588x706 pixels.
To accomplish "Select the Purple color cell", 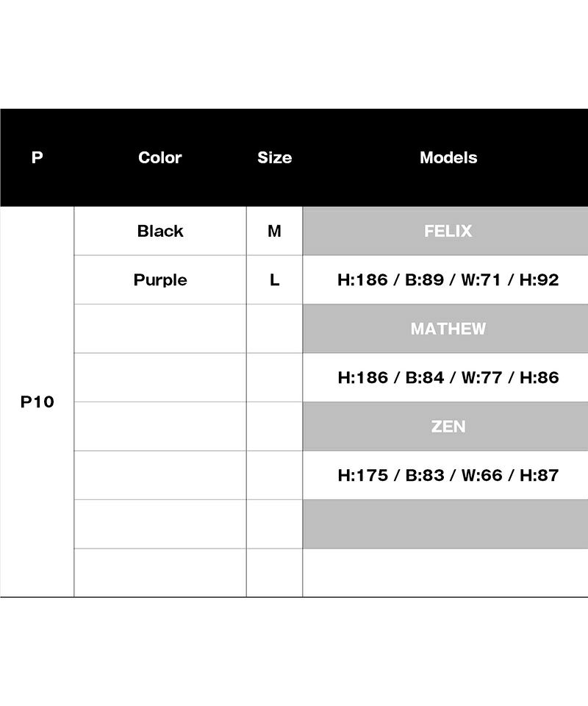I will tap(159, 280).
